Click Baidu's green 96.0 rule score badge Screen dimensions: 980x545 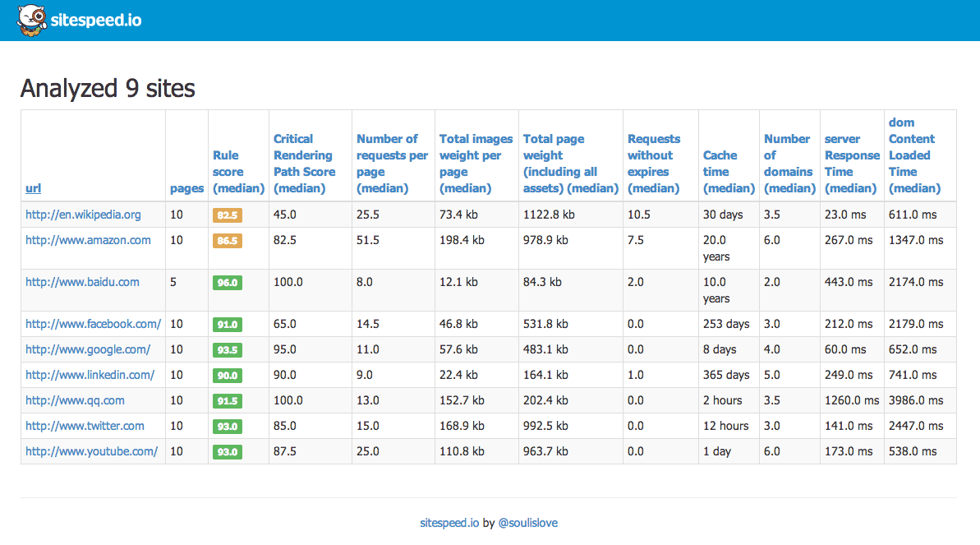coord(228,283)
